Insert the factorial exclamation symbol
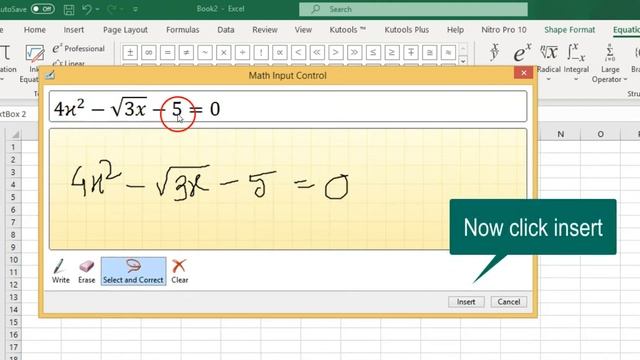The image size is (640, 360). click(x=261, y=52)
